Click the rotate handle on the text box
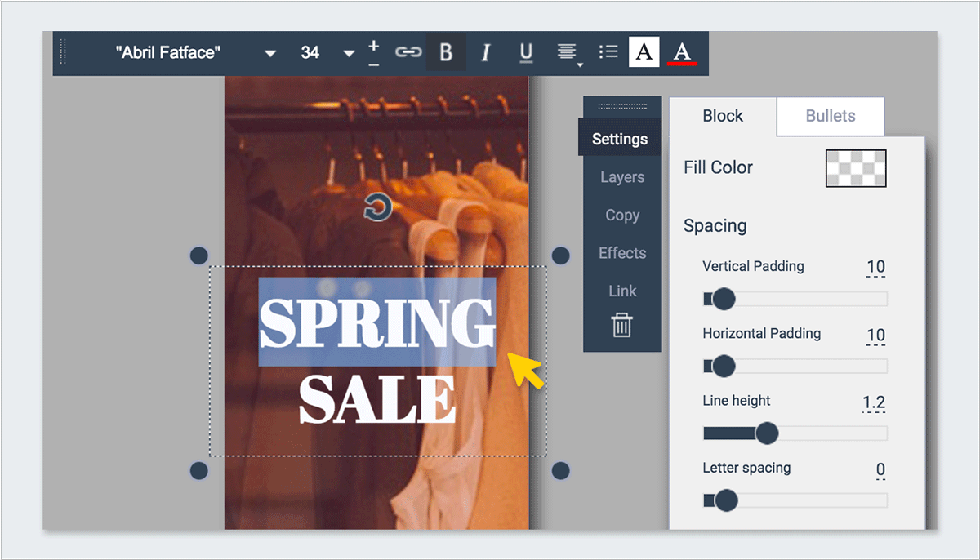Viewport: 980px width, 560px height. click(378, 207)
